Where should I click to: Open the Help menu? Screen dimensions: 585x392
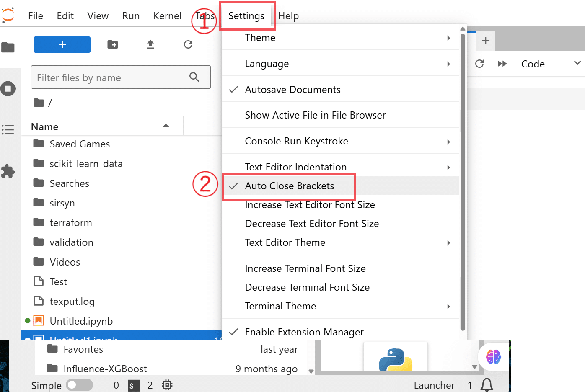click(288, 16)
